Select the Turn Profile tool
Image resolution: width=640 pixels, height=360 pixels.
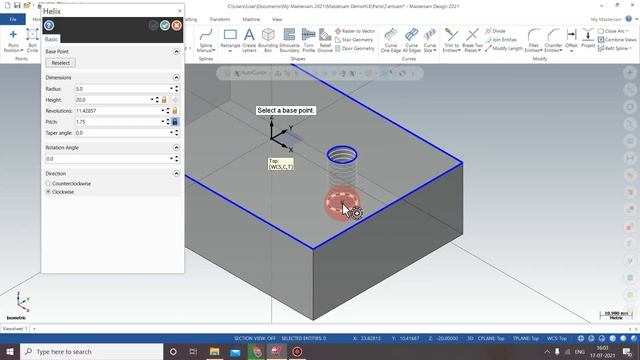(309, 40)
